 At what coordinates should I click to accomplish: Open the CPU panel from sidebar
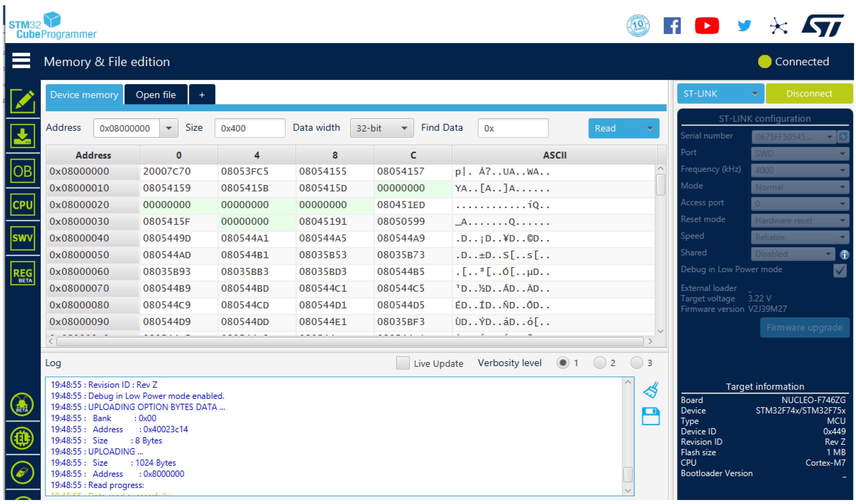(23, 205)
